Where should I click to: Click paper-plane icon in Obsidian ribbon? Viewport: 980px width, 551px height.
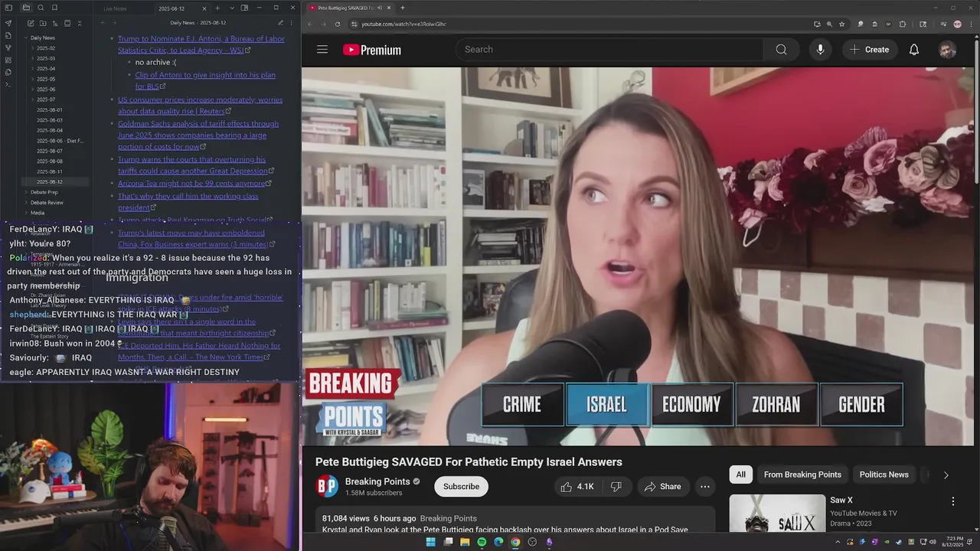8,23
